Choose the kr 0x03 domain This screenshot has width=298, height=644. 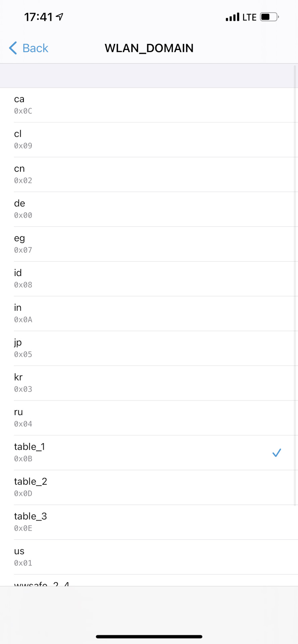(x=149, y=383)
